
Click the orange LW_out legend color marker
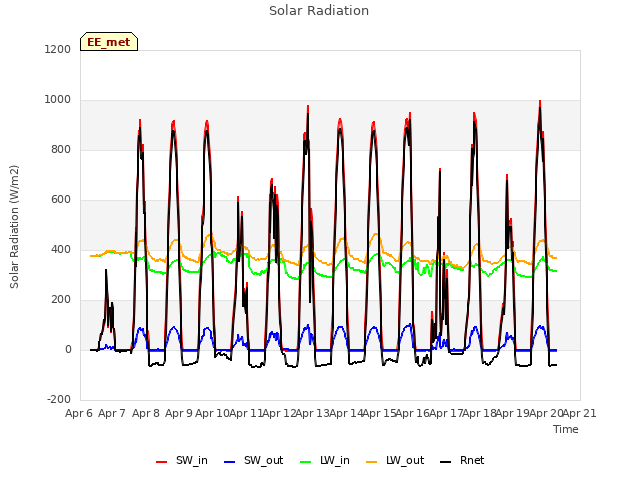(372, 462)
